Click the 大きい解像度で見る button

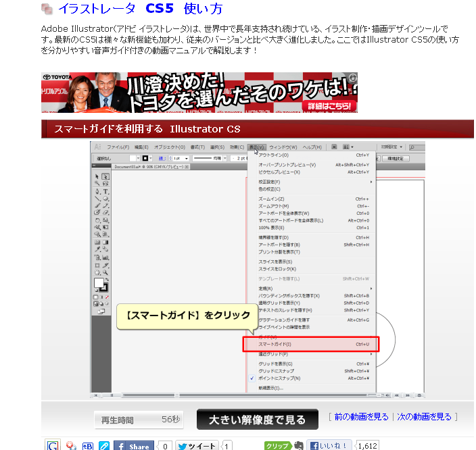(258, 420)
